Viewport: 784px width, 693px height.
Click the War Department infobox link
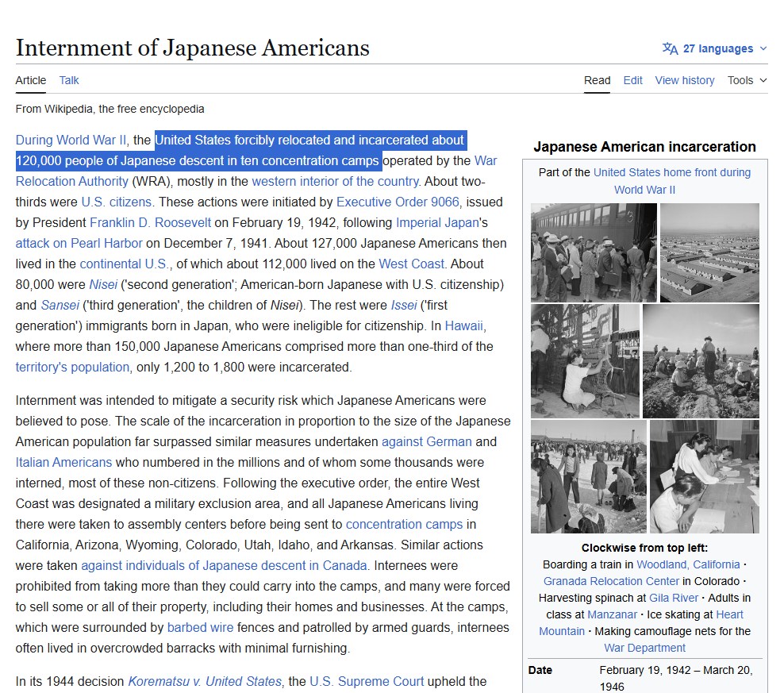[644, 648]
